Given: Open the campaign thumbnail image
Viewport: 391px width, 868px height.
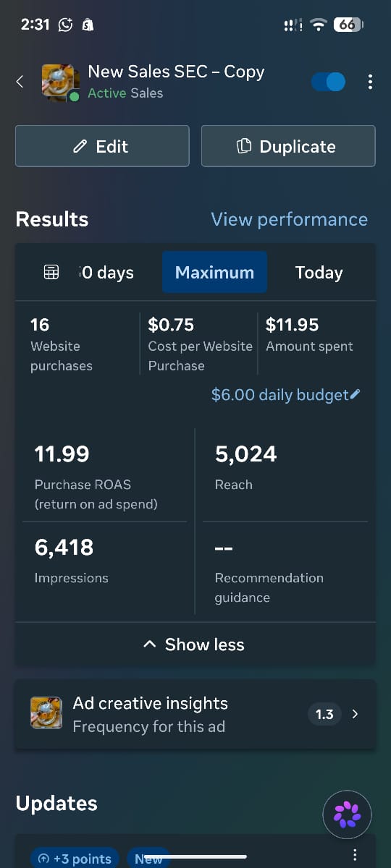Looking at the screenshot, I should (x=61, y=82).
